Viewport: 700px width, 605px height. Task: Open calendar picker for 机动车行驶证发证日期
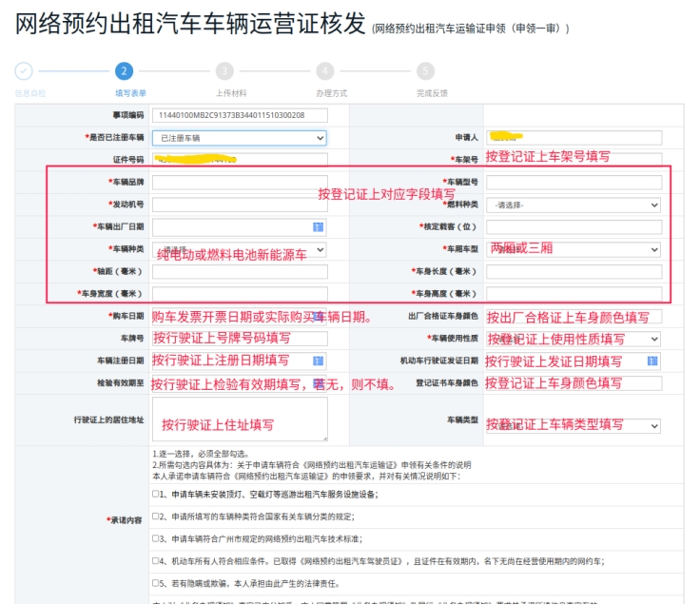(652, 361)
